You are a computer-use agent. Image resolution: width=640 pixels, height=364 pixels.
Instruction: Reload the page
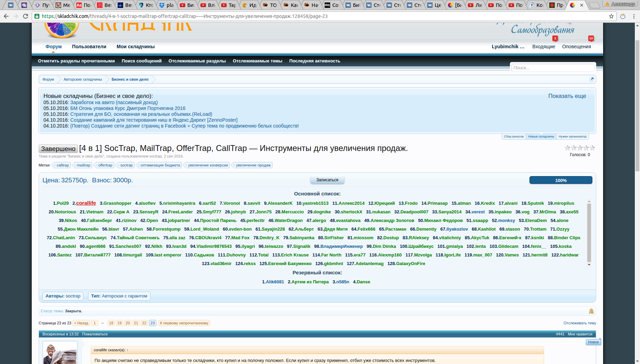pyautogui.click(x=26, y=16)
